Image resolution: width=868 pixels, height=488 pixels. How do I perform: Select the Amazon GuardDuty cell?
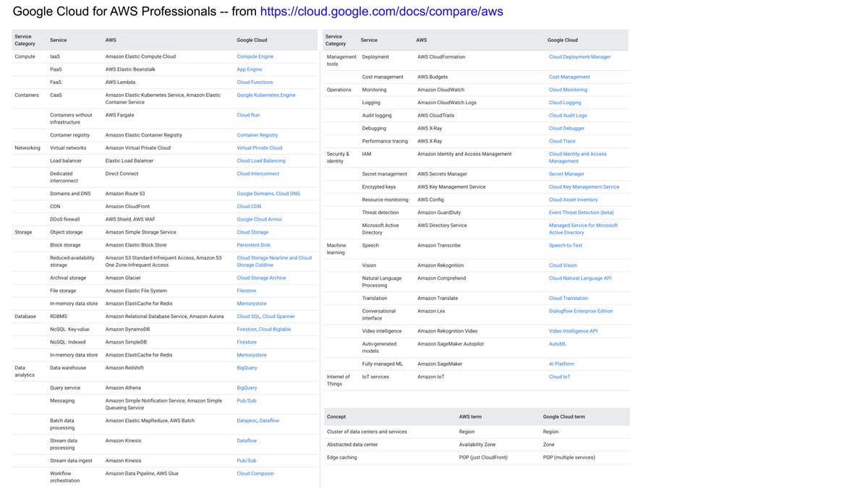pos(439,213)
